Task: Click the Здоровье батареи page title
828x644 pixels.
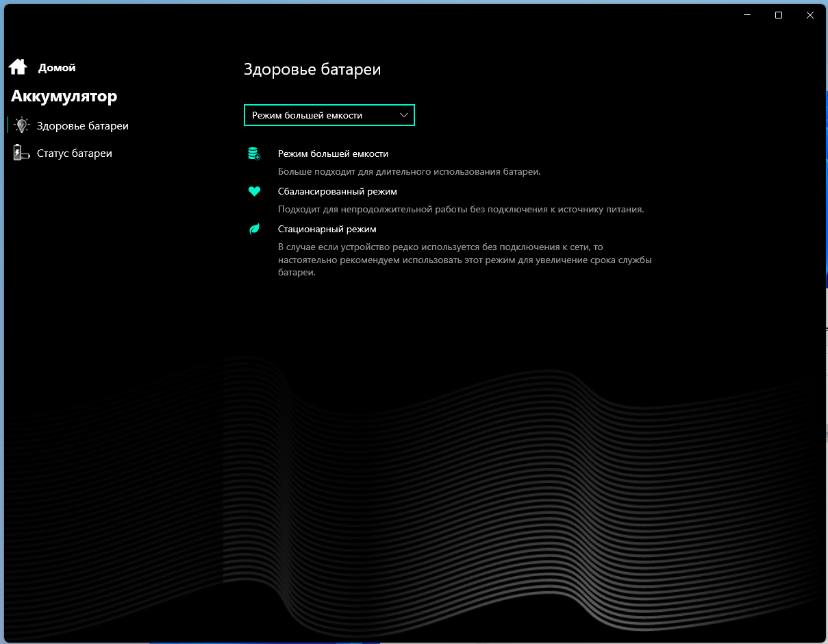Action: click(312, 69)
